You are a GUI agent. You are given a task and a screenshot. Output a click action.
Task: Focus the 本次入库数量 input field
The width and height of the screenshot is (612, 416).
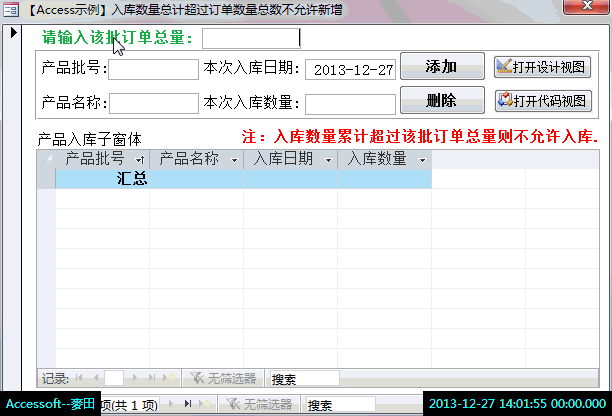[x=350, y=104]
